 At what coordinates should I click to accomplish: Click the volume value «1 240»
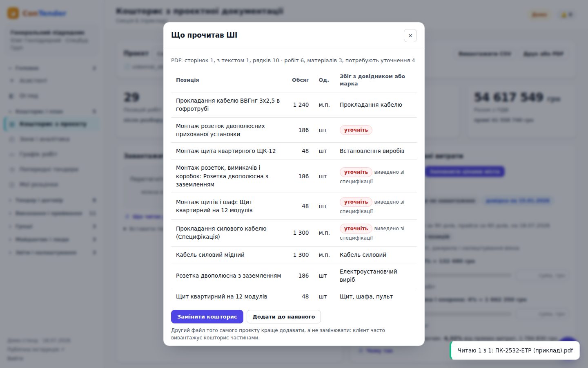point(301,105)
